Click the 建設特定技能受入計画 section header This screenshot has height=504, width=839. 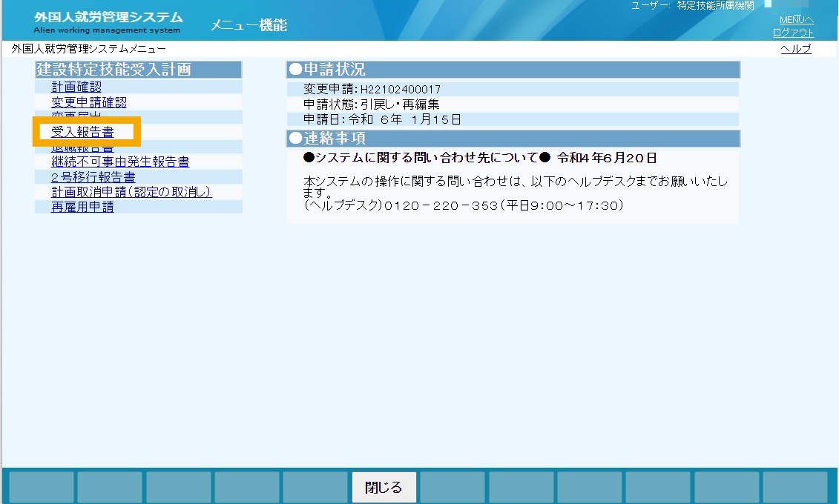coord(139,70)
